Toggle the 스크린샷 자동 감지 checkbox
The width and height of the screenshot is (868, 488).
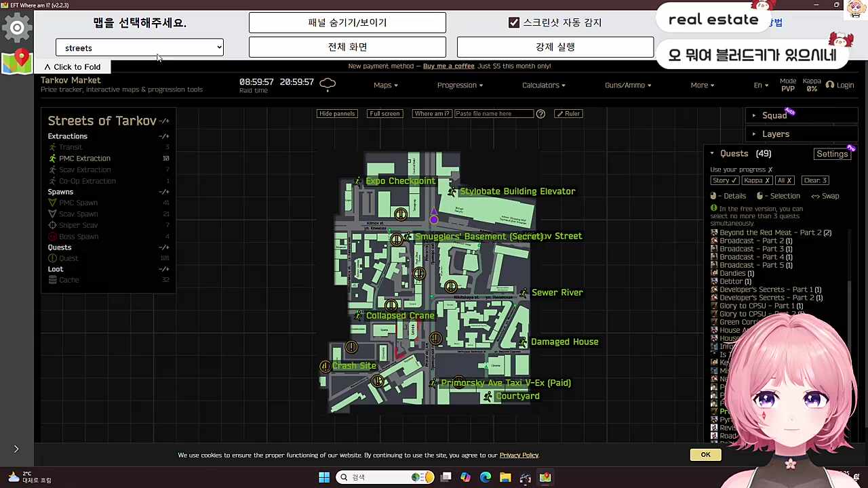coord(514,22)
